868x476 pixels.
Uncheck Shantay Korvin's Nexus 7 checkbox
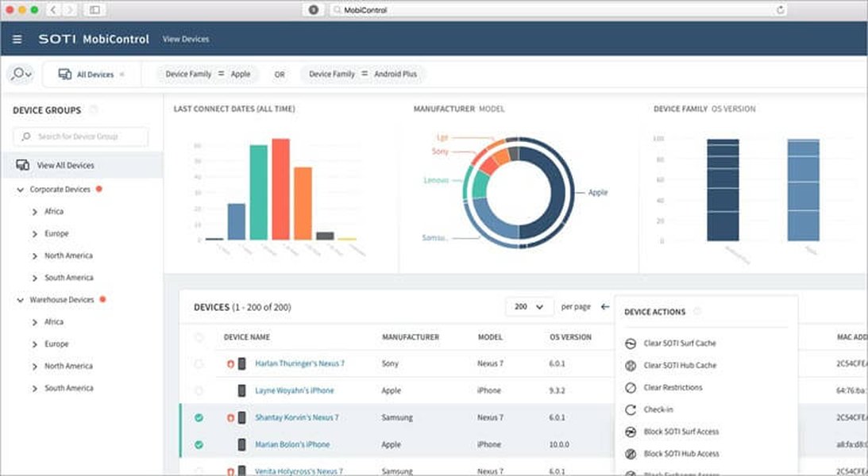pyautogui.click(x=199, y=418)
